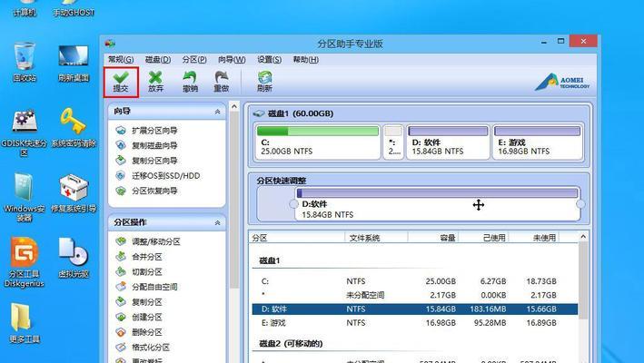The width and height of the screenshot is (644, 363).
Task: Click 调整/移动分区 operation link
Action: coord(156,241)
